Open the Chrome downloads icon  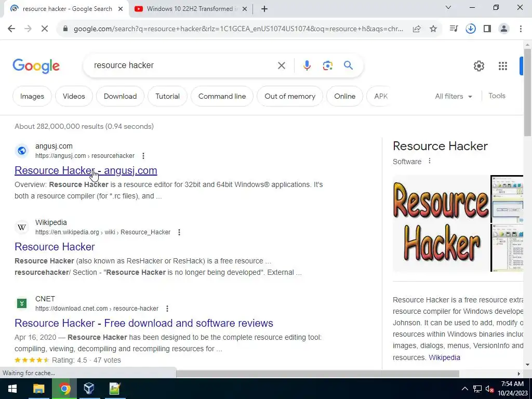coord(471,29)
